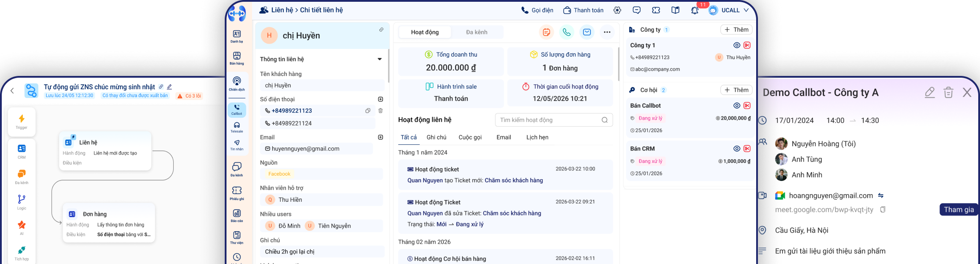Edit the automation name with pencil icon

(x=169, y=87)
